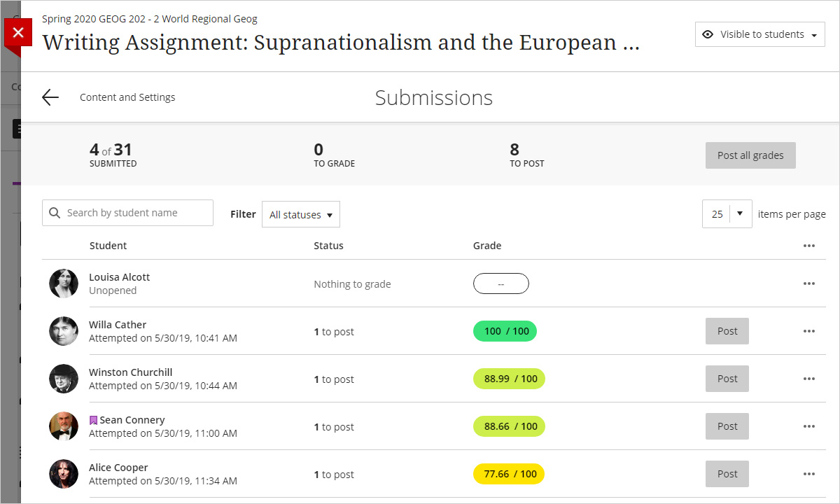This screenshot has width=840, height=504.
Task: Click the back arrow icon
Action: [50, 97]
